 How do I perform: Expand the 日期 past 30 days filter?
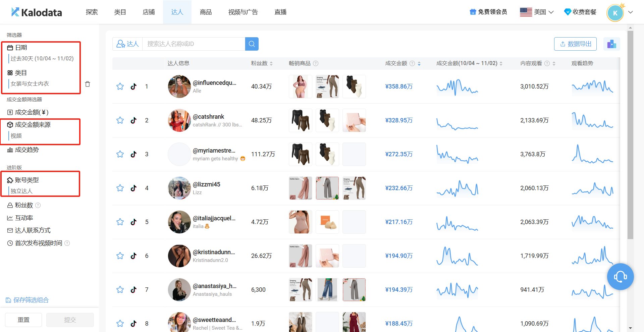(x=42, y=58)
